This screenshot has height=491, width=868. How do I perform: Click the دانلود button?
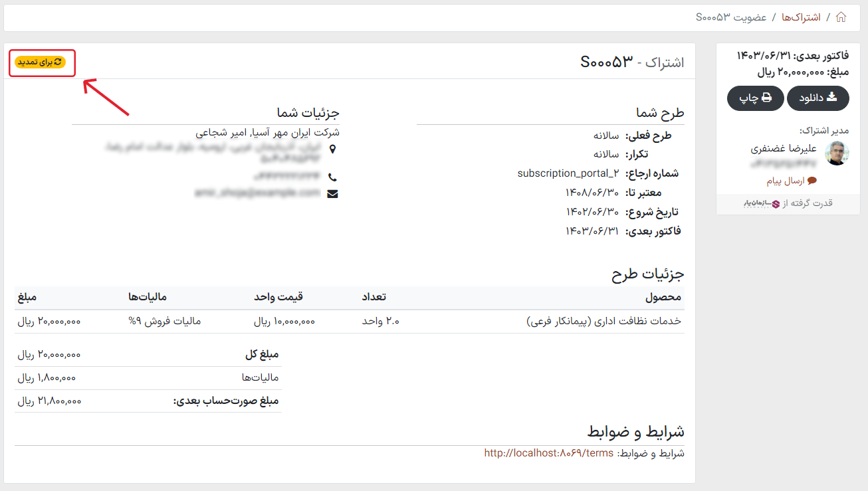818,98
